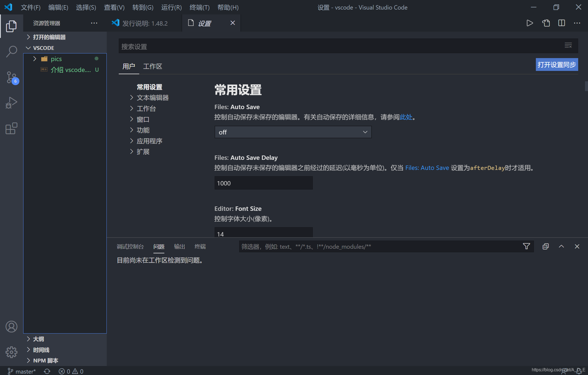Viewport: 588px width, 375px height.
Task: Open the 文件(F) menu
Action: pos(31,7)
